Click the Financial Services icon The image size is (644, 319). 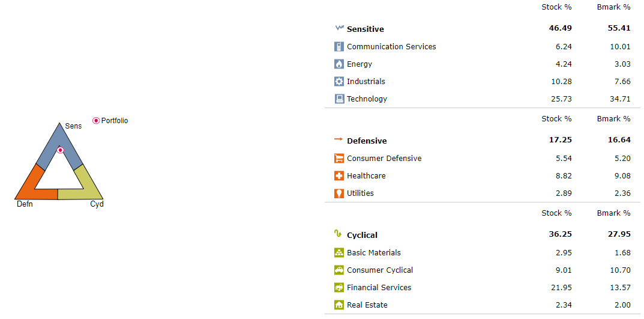click(x=339, y=287)
